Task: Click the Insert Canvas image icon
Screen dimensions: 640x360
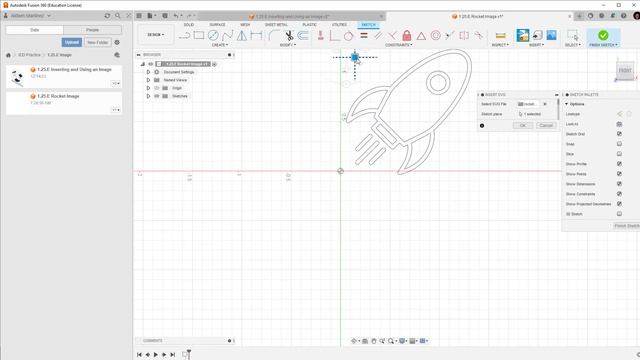Action: (x=551, y=35)
